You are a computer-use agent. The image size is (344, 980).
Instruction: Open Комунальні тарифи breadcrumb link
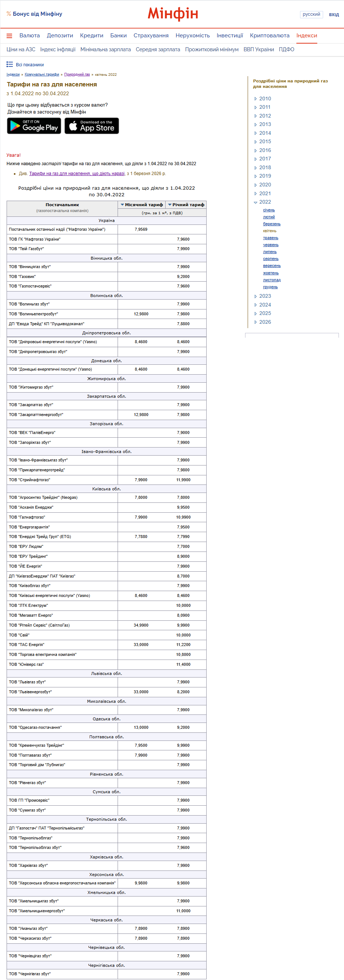(42, 75)
